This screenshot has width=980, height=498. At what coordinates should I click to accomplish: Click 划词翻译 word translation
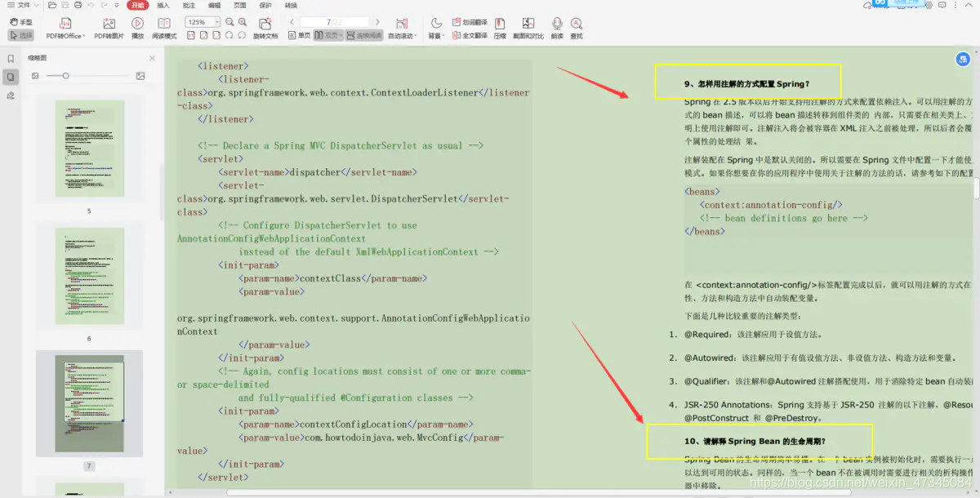469,23
